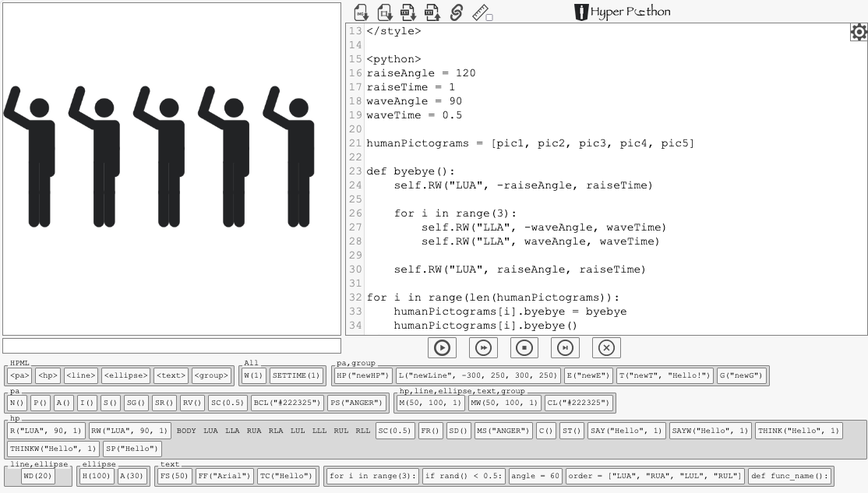Click the FF("Arial") font snippet

224,476
